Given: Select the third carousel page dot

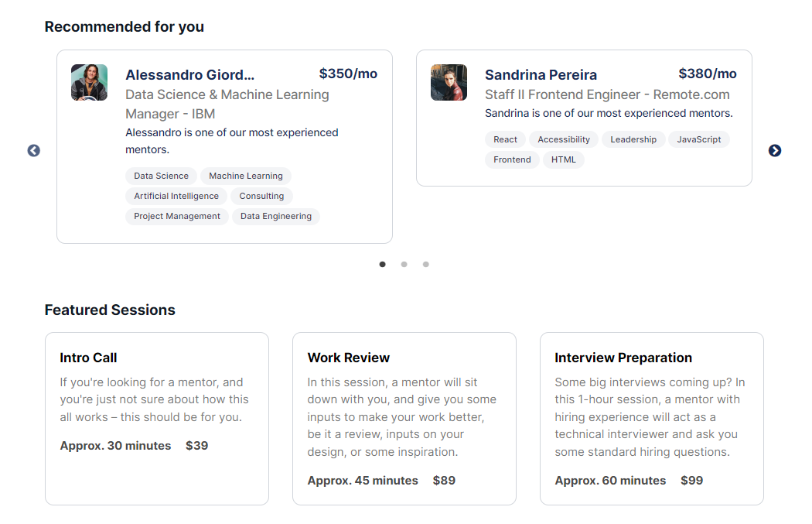Looking at the screenshot, I should 425,265.
